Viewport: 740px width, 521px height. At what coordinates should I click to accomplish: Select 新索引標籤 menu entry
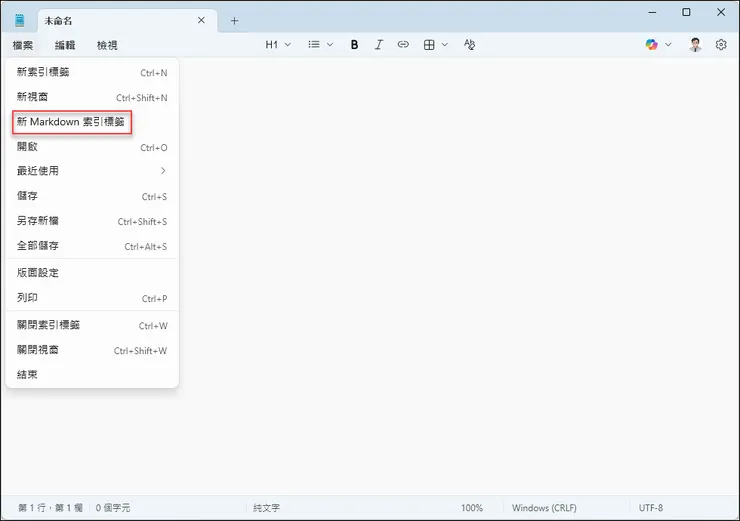click(x=92, y=72)
